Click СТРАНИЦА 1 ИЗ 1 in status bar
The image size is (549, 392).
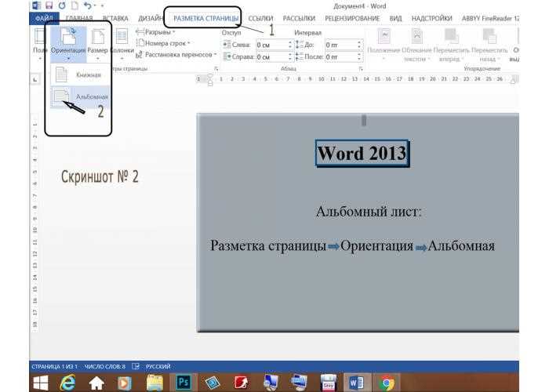tap(54, 366)
